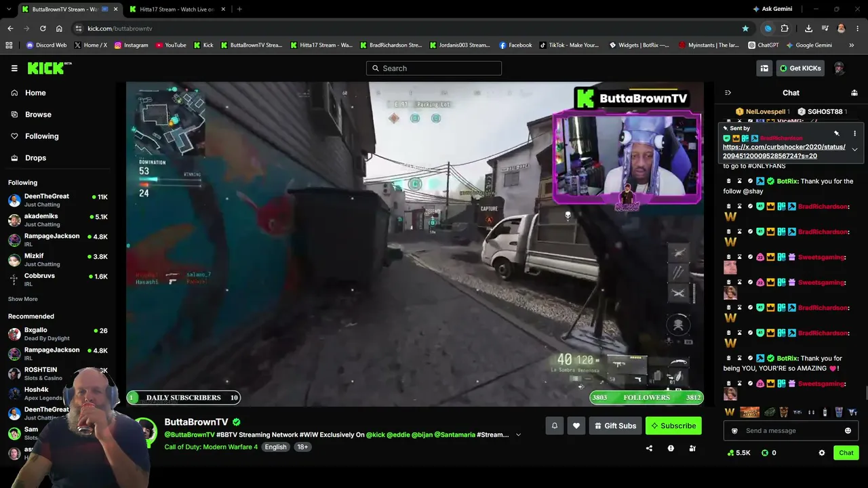Show more bookmarks with double chevron
The image size is (868, 488).
pyautogui.click(x=852, y=45)
